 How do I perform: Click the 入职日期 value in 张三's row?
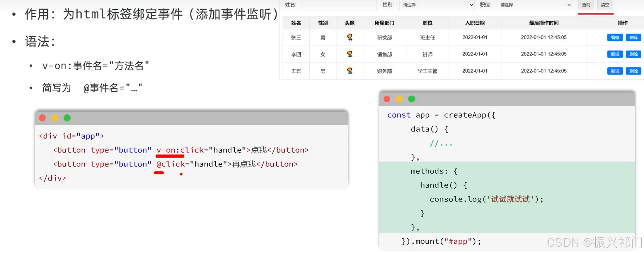(x=475, y=37)
